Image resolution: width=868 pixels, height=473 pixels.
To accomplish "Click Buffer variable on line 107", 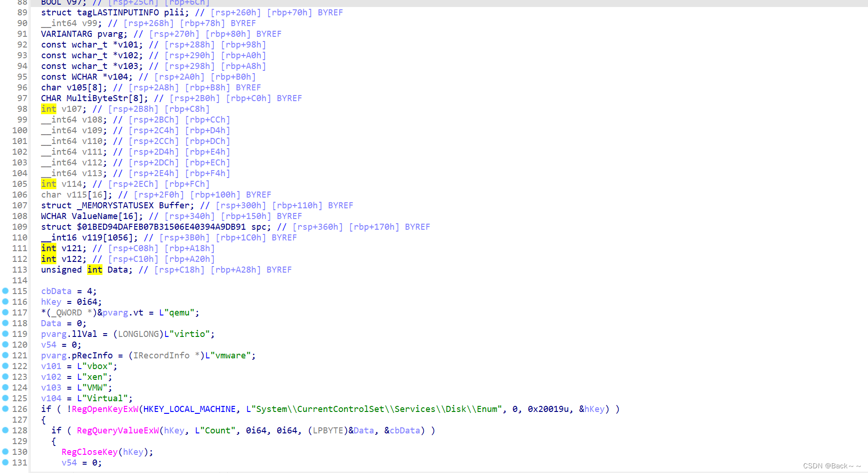I will (x=174, y=206).
